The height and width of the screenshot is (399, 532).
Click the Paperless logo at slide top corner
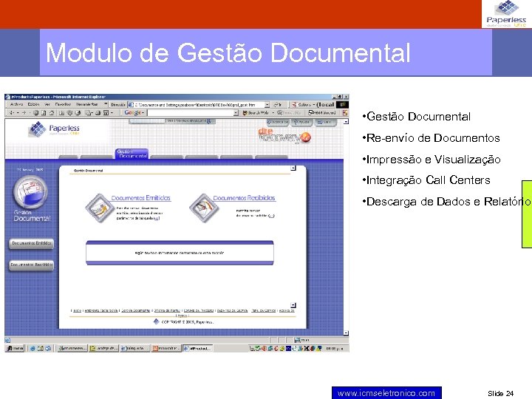(507, 14)
